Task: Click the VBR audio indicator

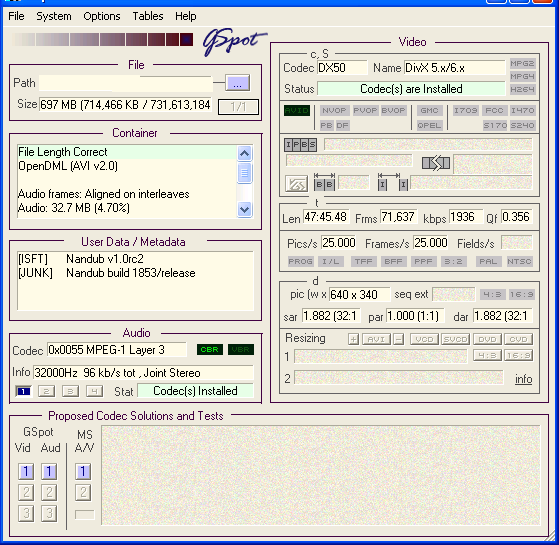Action: [x=241, y=350]
